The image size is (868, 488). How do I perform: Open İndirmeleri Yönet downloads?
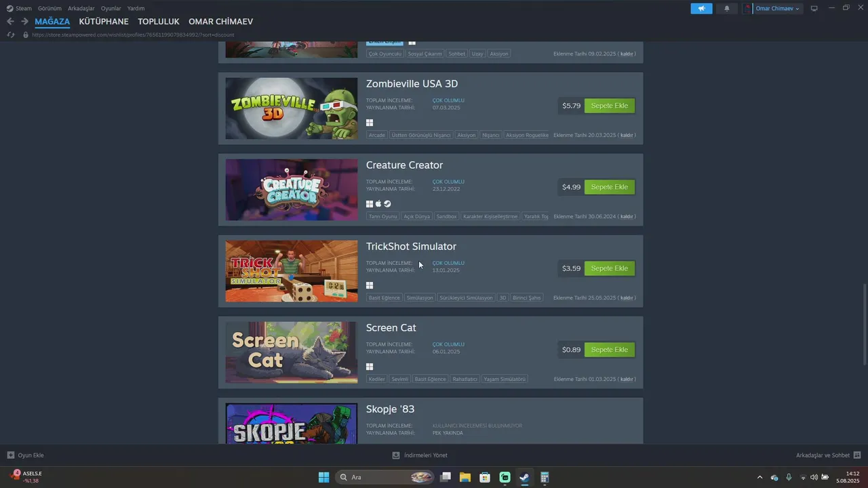(x=420, y=455)
